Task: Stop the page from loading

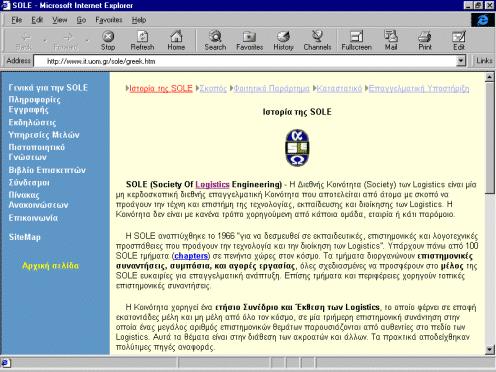Action: [x=108, y=41]
